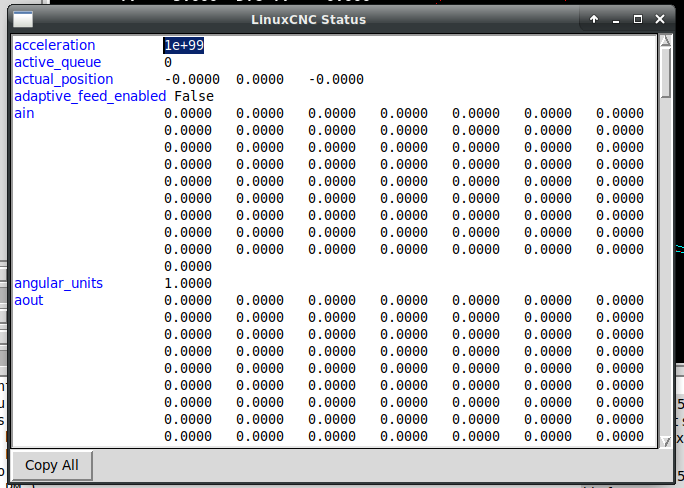Click the first 0.0000 in ain row
Screen dimensions: 684x488
pyautogui.click(x=188, y=113)
